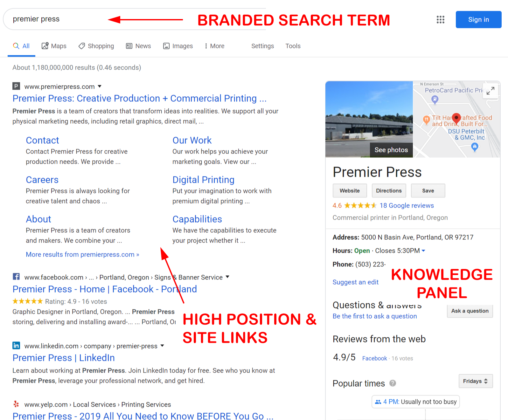Viewport: 508px width, 420px height.
Task: Open the 18 Google reviews link
Action: click(x=407, y=205)
